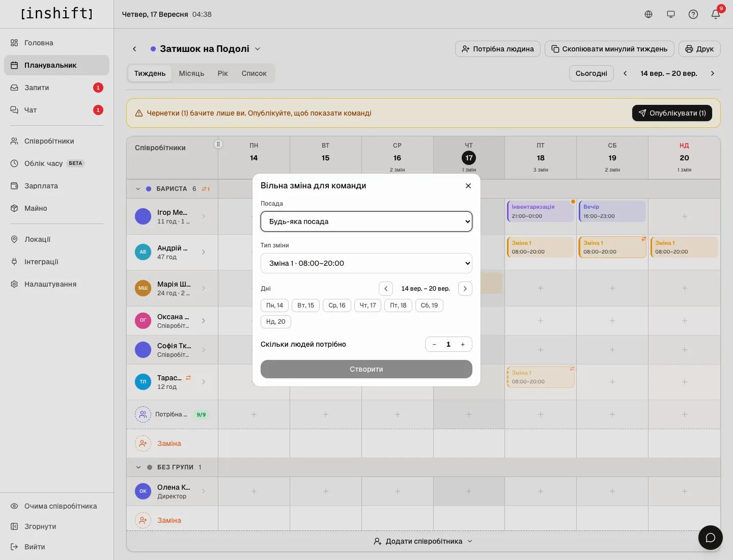The width and height of the screenshot is (733, 560).
Task: Click the Створити button
Action: 366,369
